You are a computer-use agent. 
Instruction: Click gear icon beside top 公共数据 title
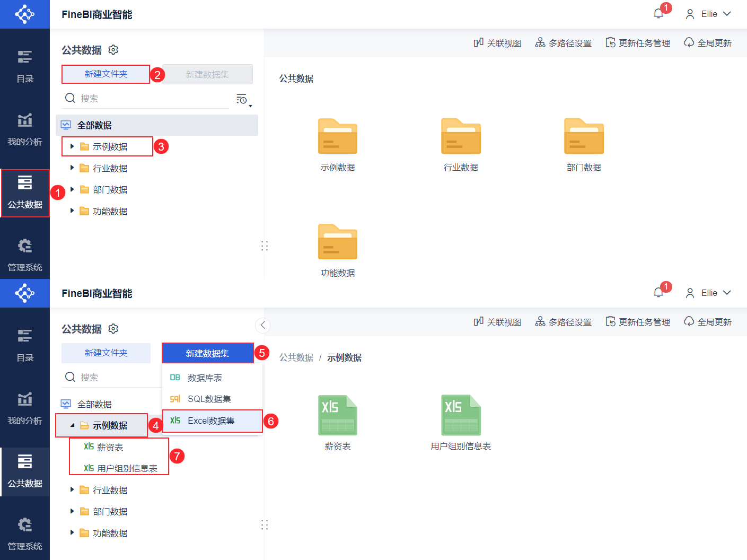tap(113, 50)
